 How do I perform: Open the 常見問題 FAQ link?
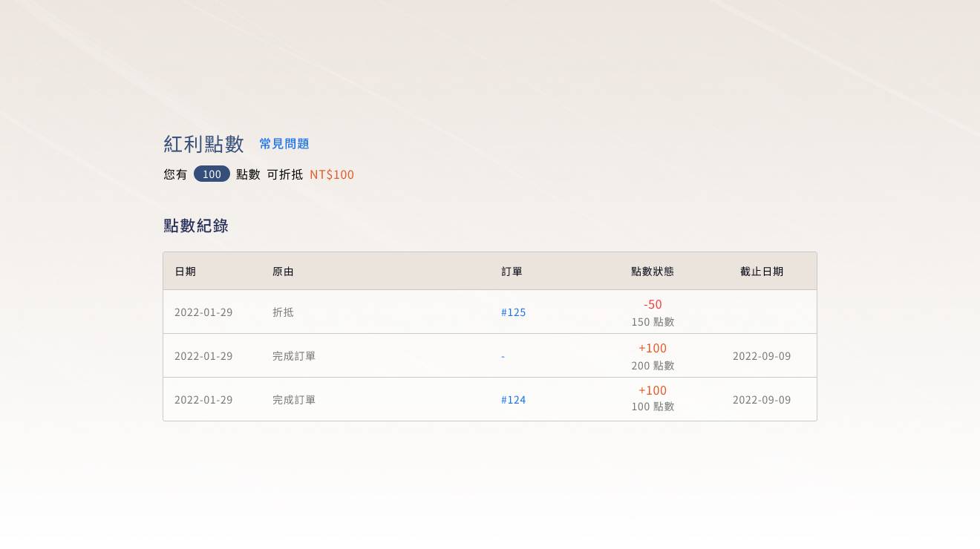pos(284,144)
